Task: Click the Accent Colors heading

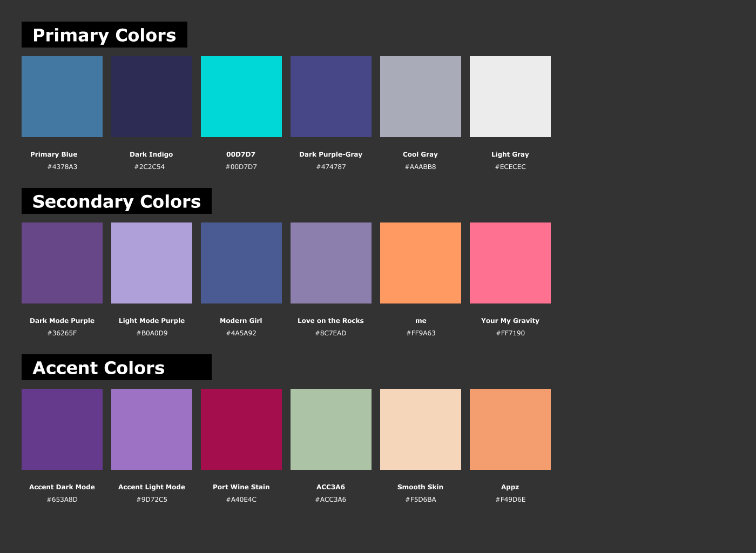Action: tap(99, 368)
